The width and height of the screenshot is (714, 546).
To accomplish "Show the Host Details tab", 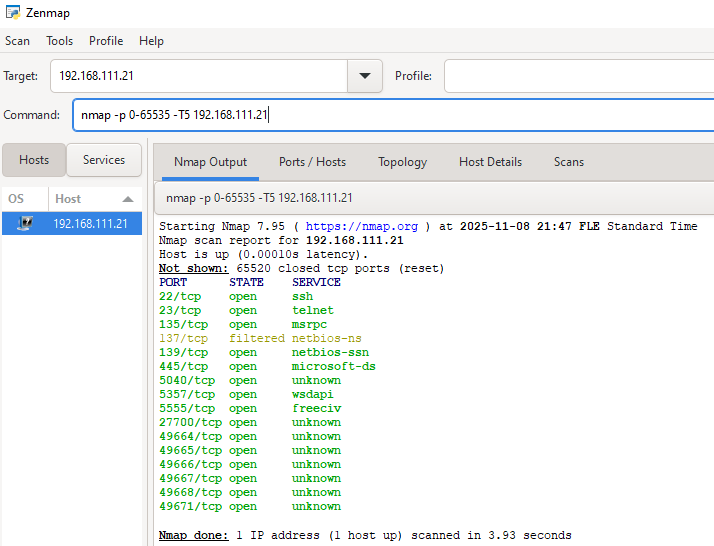I will tap(490, 162).
